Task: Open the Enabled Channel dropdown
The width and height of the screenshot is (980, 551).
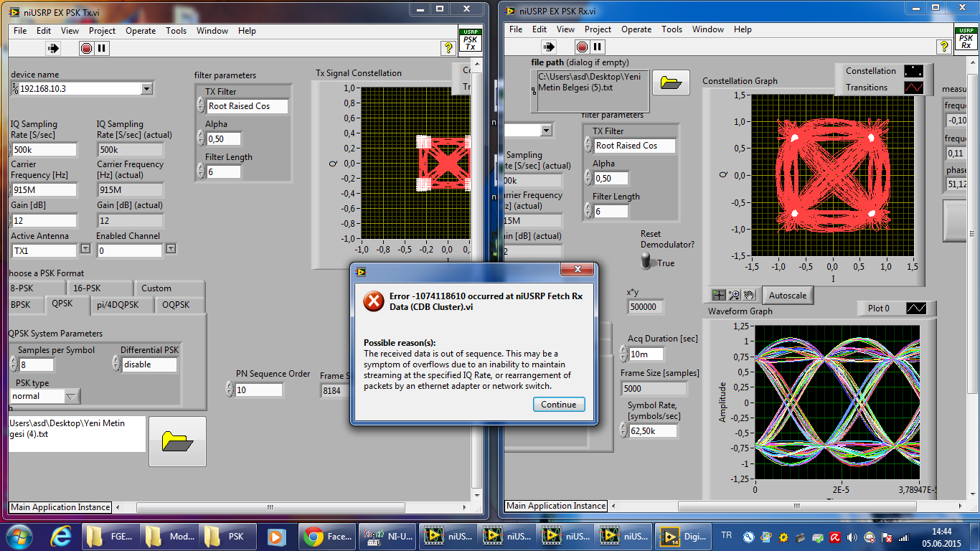Action: [171, 249]
